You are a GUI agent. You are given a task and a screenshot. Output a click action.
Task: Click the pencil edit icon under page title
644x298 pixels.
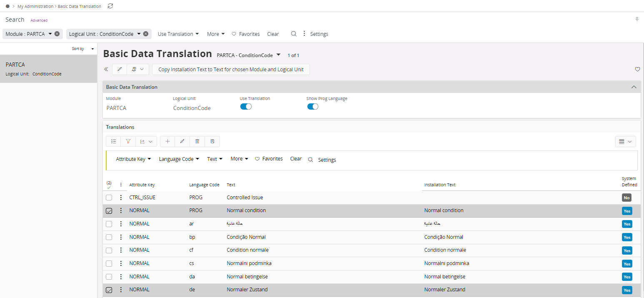pyautogui.click(x=120, y=69)
